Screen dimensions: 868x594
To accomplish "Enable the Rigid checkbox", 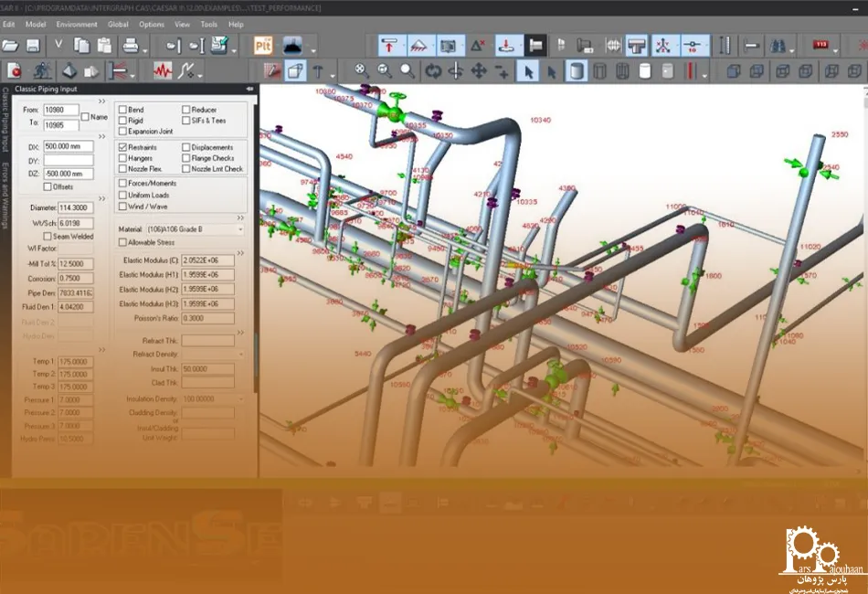I will click(123, 120).
